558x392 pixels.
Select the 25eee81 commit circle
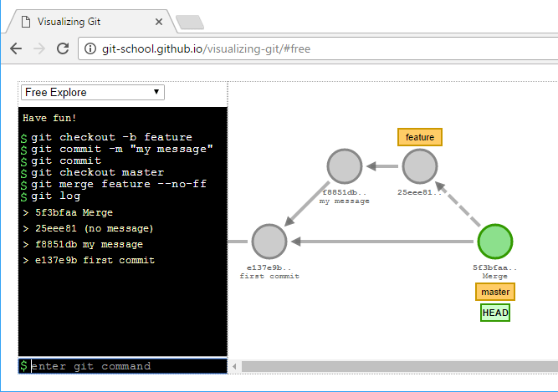point(420,166)
